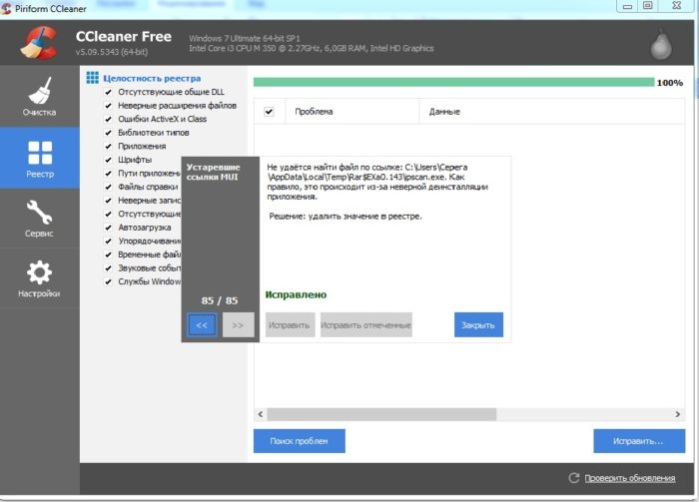Click the CCleaner Free title text
The image size is (699, 502).
(123, 37)
